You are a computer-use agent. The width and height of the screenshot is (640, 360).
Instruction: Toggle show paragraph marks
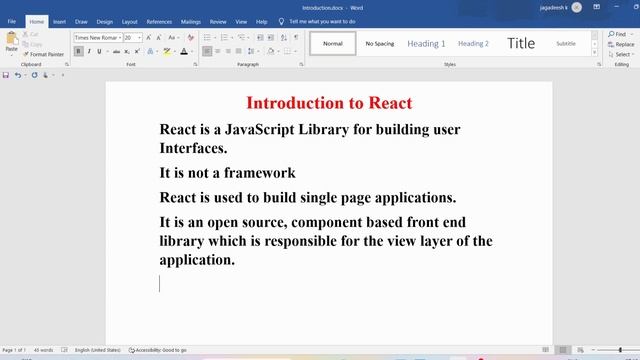pyautogui.click(x=296, y=38)
